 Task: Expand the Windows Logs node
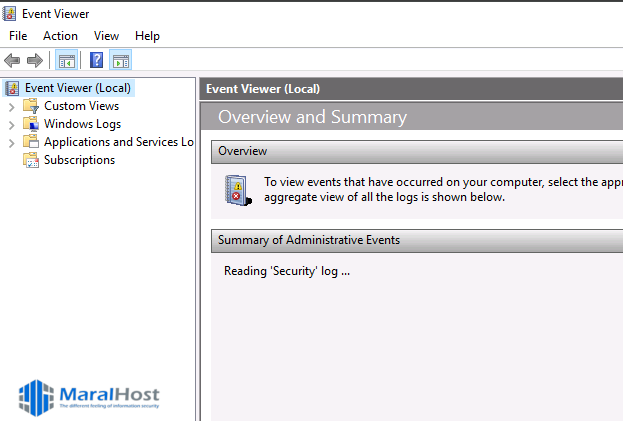[x=11, y=124]
